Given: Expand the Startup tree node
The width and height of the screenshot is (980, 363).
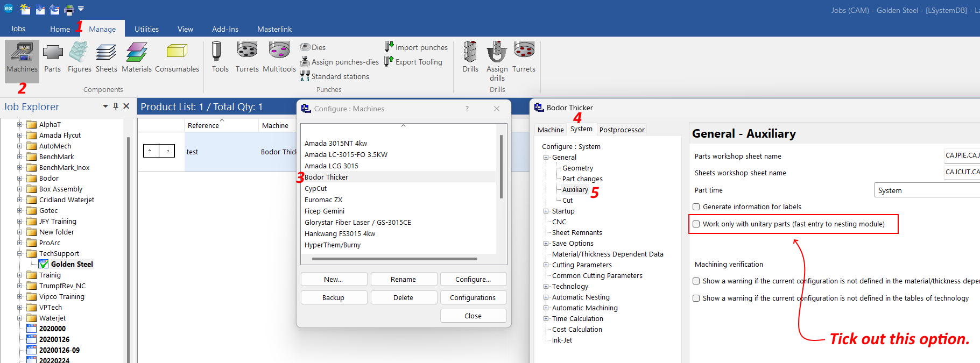Looking at the screenshot, I should pos(546,211).
